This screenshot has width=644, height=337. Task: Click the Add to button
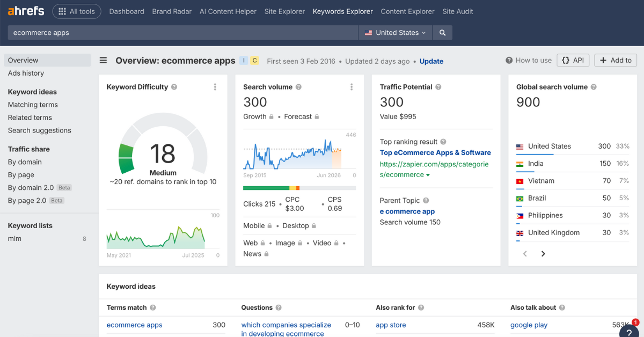pyautogui.click(x=616, y=61)
